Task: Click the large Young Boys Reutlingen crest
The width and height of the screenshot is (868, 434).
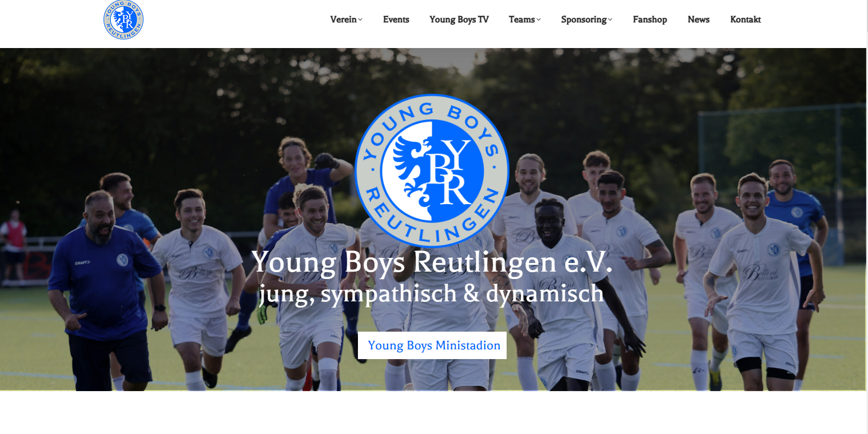Action: pos(432,170)
